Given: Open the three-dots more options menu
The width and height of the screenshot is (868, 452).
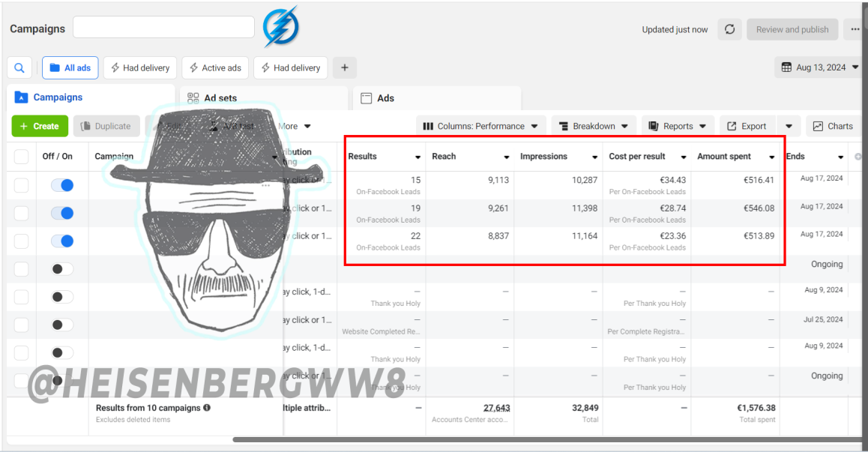Looking at the screenshot, I should 855,29.
